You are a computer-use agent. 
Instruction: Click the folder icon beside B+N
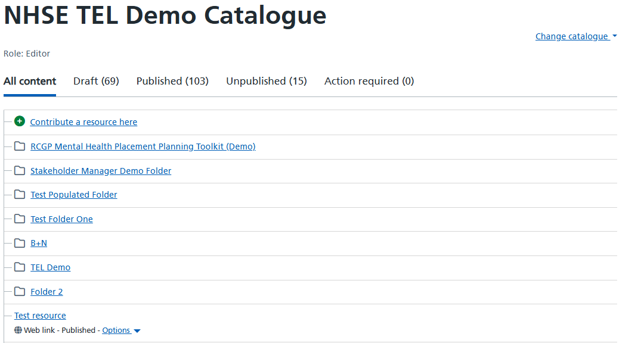click(x=20, y=243)
